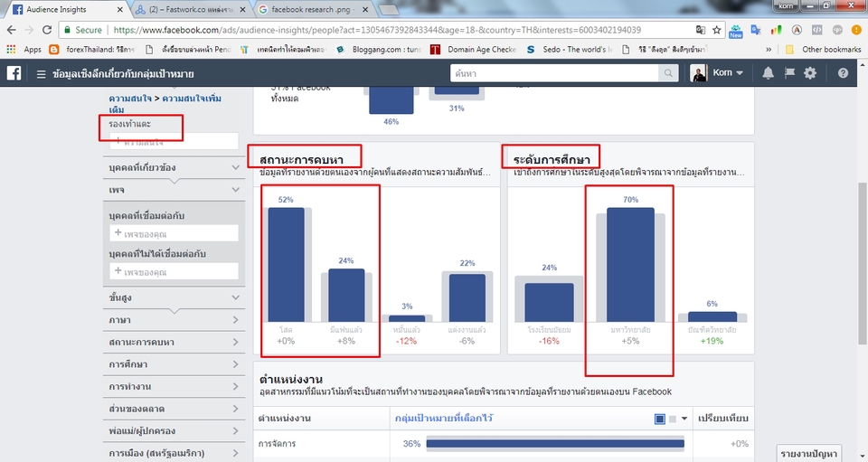Open the forexThailand bookmark

(x=91, y=49)
